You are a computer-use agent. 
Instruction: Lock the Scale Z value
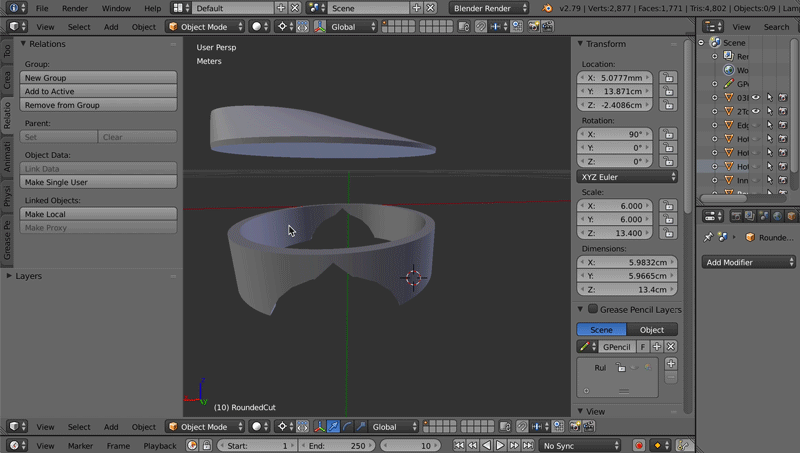pyautogui.click(x=668, y=233)
